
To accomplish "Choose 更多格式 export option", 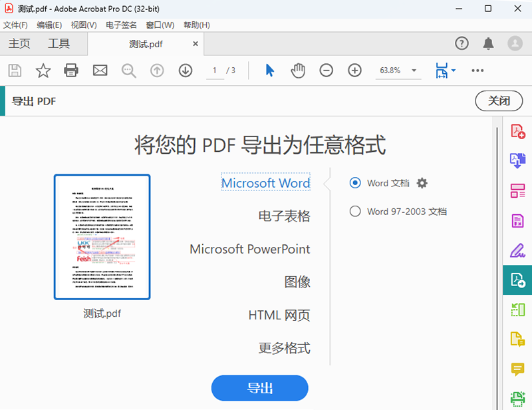I will tap(285, 348).
